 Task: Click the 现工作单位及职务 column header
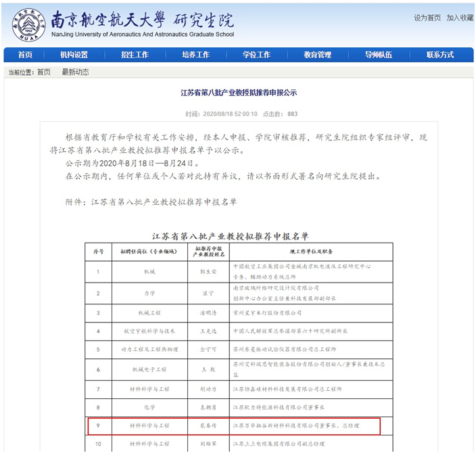click(311, 252)
